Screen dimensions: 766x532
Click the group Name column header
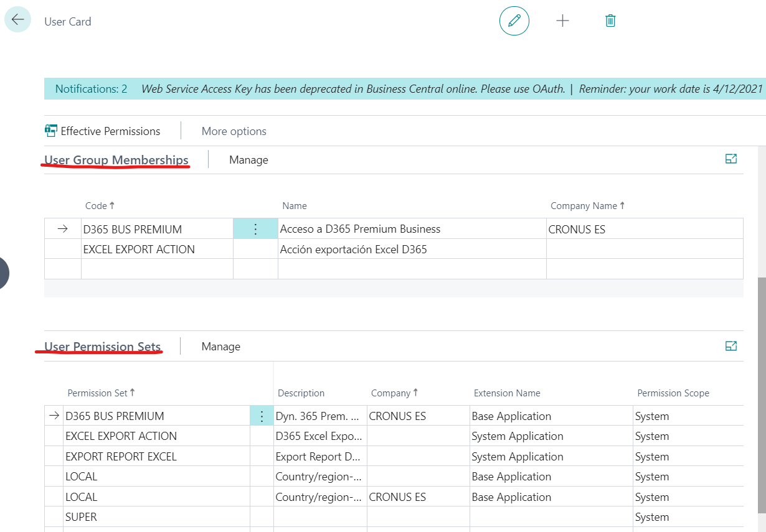[x=295, y=206]
